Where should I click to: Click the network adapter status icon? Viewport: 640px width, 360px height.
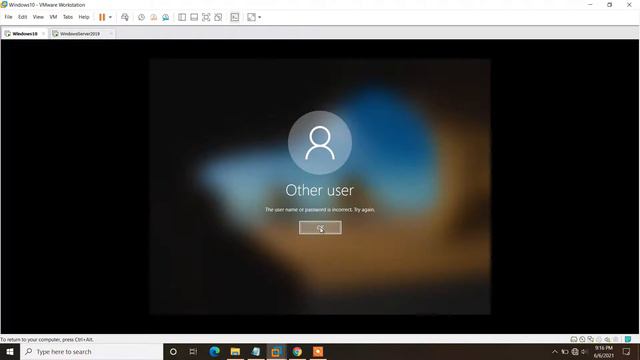click(x=591, y=339)
